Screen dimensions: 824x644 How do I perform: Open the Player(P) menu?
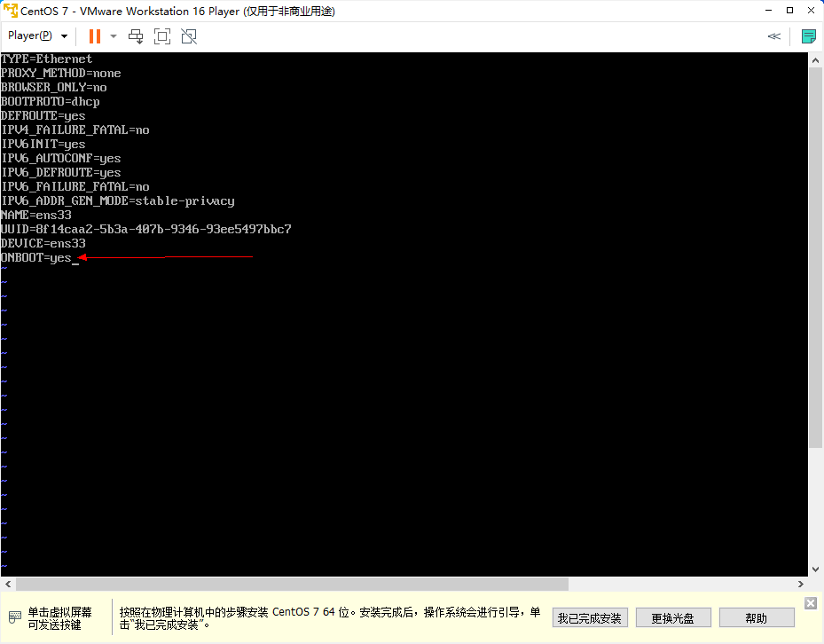(x=36, y=36)
